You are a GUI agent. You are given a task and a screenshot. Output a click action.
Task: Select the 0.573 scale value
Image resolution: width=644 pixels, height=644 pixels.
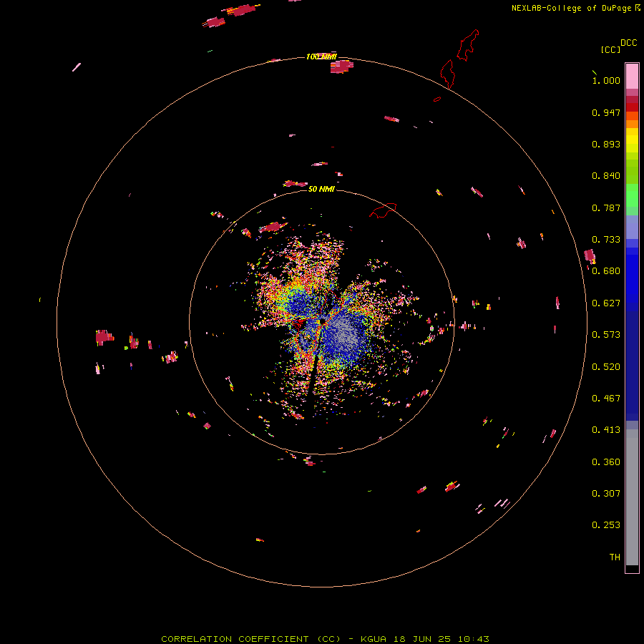coord(606,335)
